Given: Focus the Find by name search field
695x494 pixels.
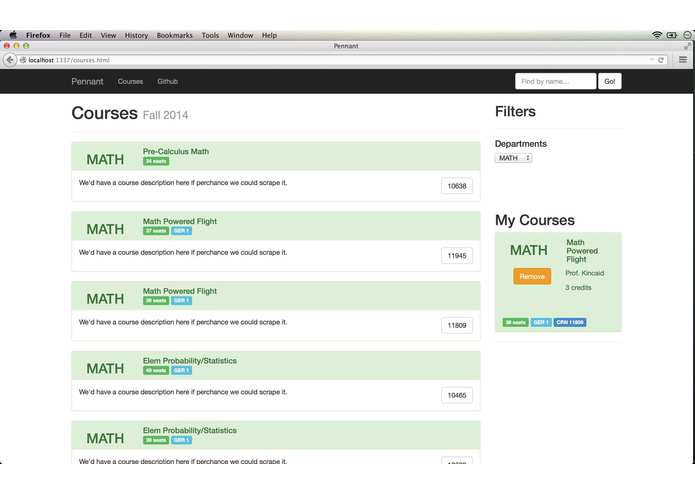Looking at the screenshot, I should pos(555,82).
